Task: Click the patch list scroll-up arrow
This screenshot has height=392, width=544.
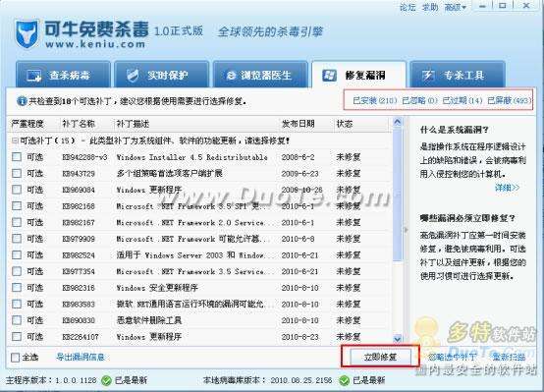Action: click(x=398, y=122)
